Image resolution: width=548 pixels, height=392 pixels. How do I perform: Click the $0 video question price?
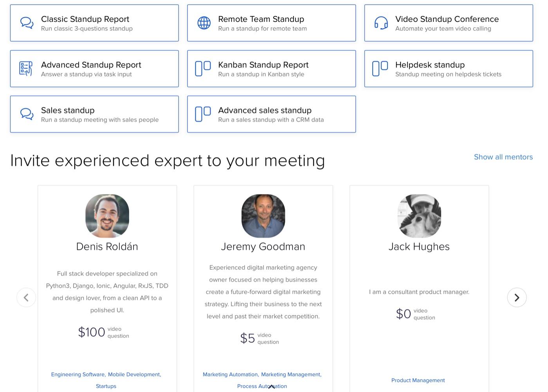pyautogui.click(x=415, y=314)
